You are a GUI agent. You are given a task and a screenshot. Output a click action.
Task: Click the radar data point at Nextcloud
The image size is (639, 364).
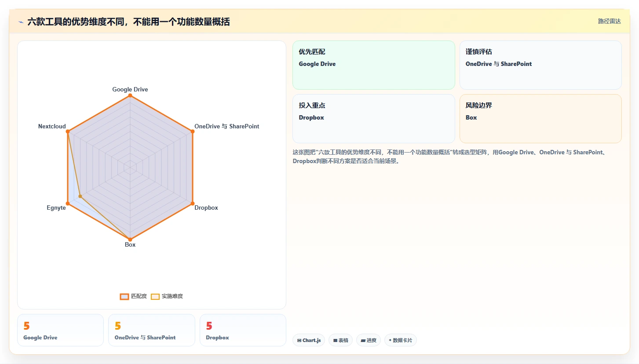(68, 131)
